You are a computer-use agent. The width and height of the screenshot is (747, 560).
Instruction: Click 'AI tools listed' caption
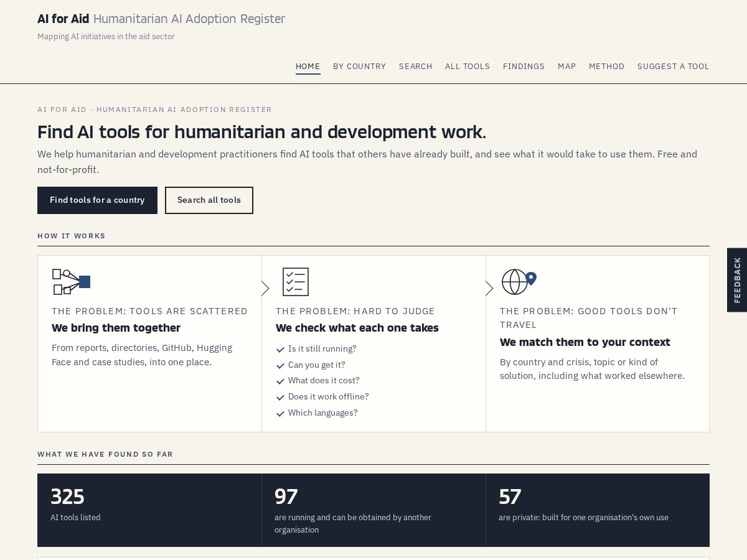(75, 518)
